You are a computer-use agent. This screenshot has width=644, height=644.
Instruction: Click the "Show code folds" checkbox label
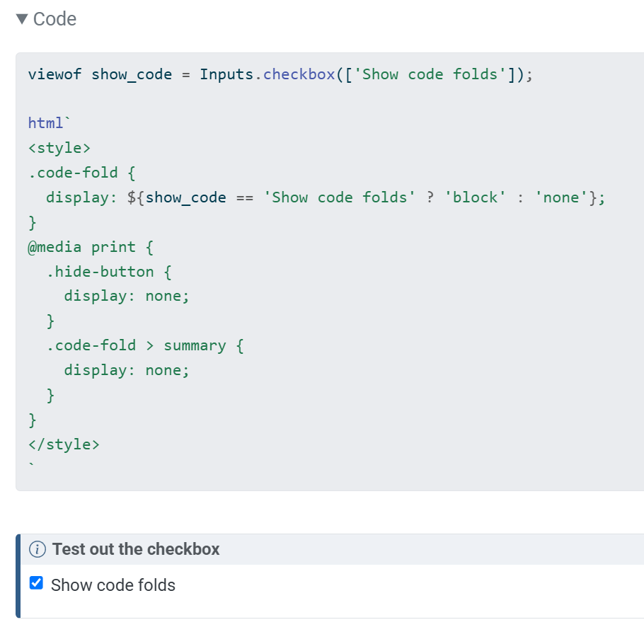click(x=113, y=585)
